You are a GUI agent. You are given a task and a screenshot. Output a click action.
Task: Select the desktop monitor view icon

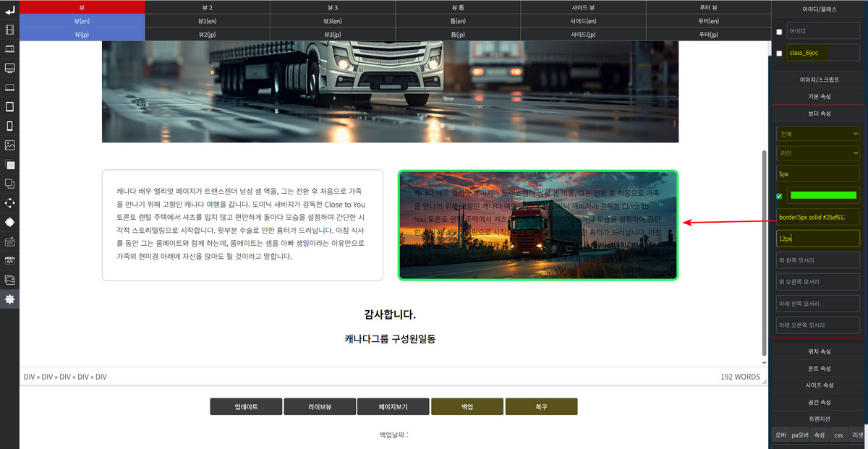tap(9, 68)
